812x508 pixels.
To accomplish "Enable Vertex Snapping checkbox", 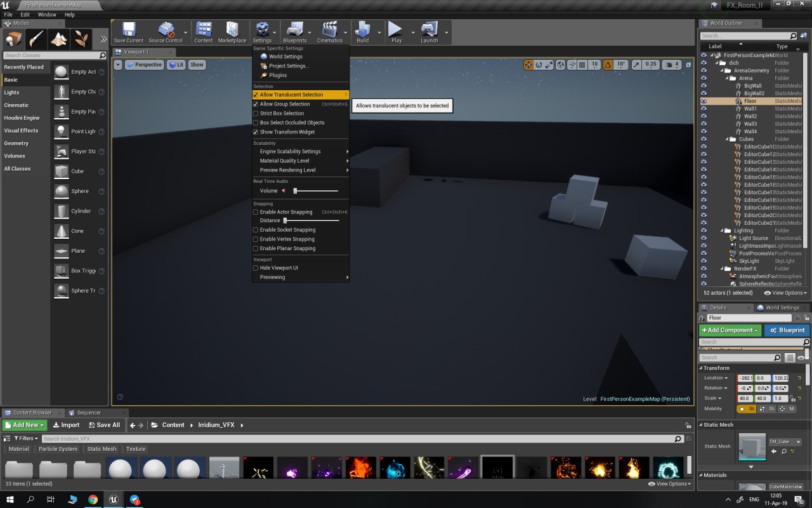I will coord(256,239).
